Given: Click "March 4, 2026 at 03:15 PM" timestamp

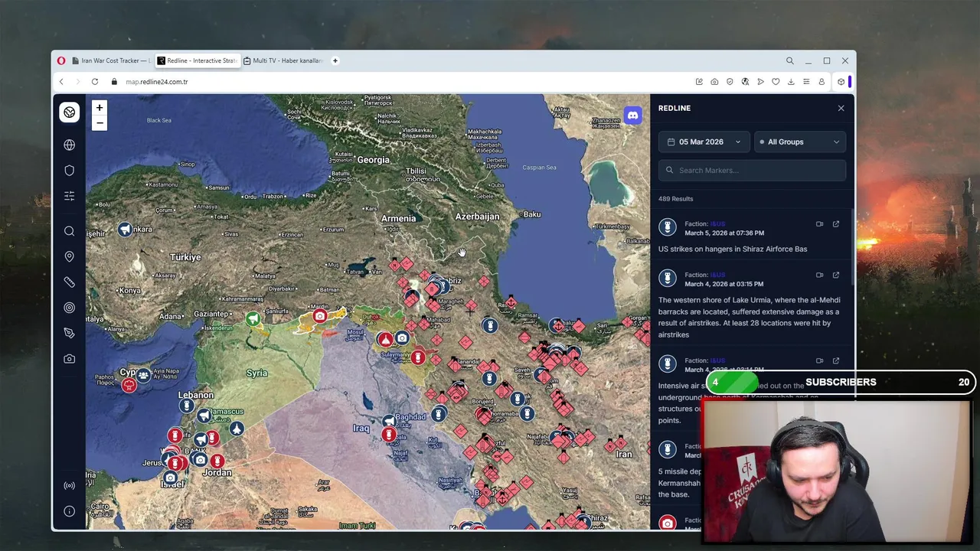Looking at the screenshot, I should [x=724, y=284].
